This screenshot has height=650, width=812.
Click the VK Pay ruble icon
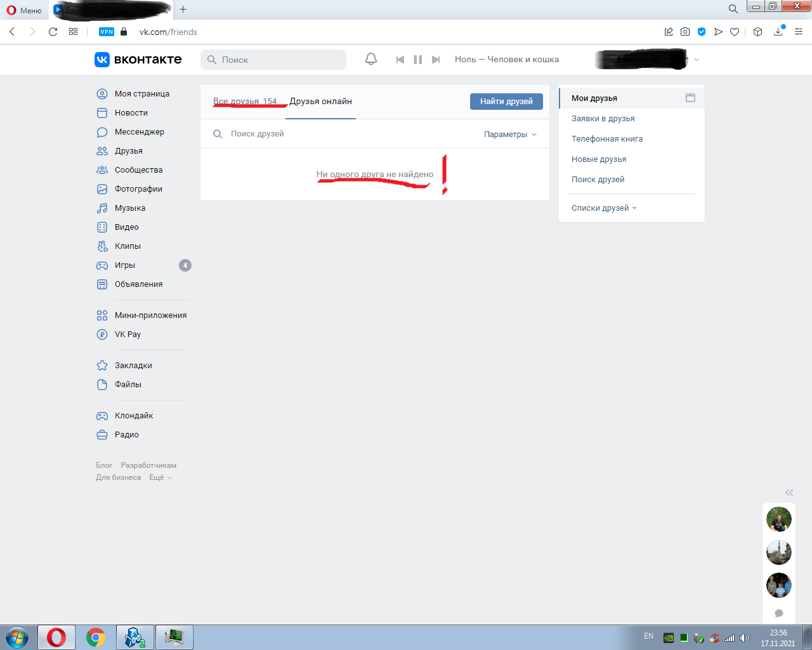[x=102, y=335]
